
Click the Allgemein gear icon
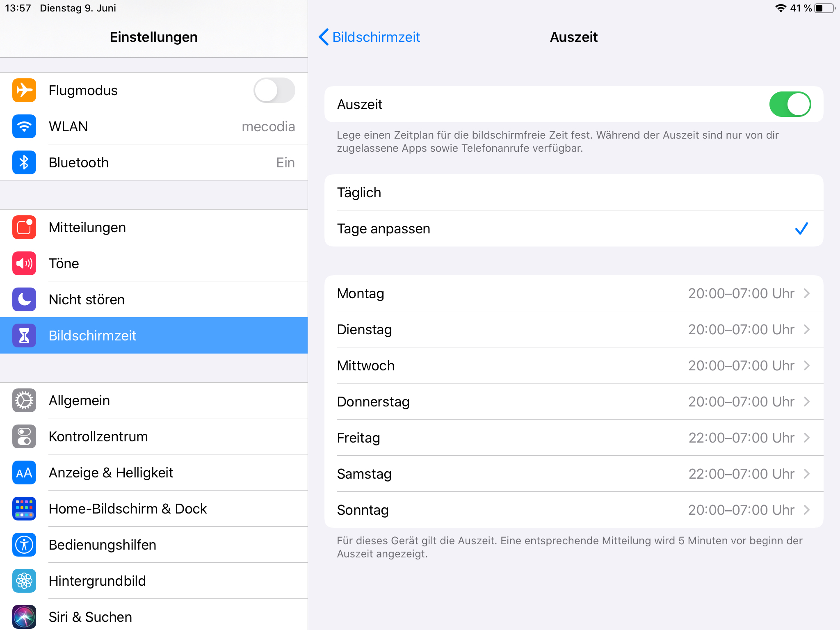point(24,401)
